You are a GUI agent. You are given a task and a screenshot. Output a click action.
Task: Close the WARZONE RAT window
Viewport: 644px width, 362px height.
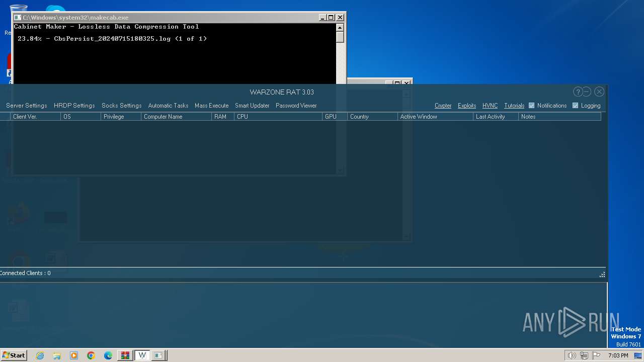[x=599, y=92]
